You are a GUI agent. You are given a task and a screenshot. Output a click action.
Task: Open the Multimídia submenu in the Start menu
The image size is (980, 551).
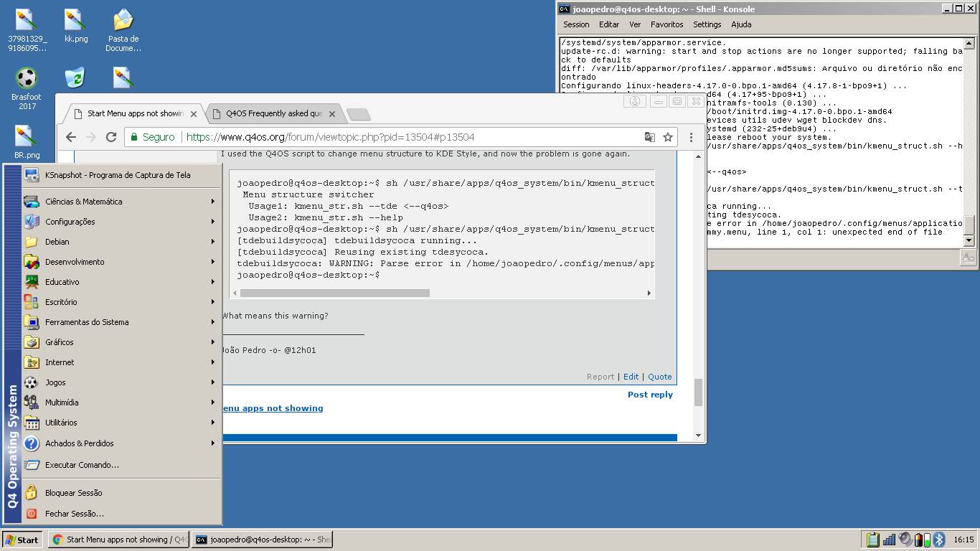[121, 402]
